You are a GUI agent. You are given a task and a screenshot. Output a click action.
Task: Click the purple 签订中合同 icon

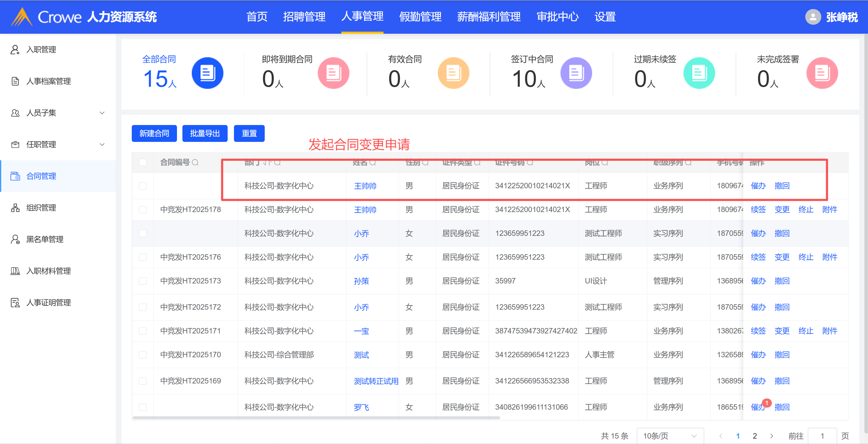pos(576,73)
